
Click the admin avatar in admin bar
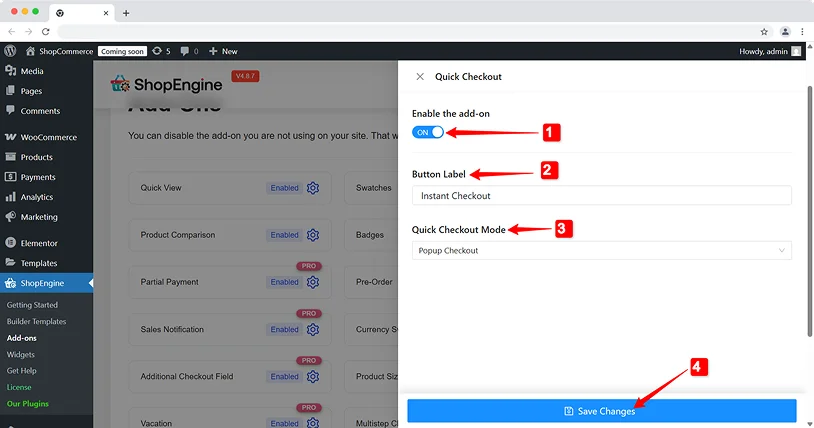(x=796, y=51)
